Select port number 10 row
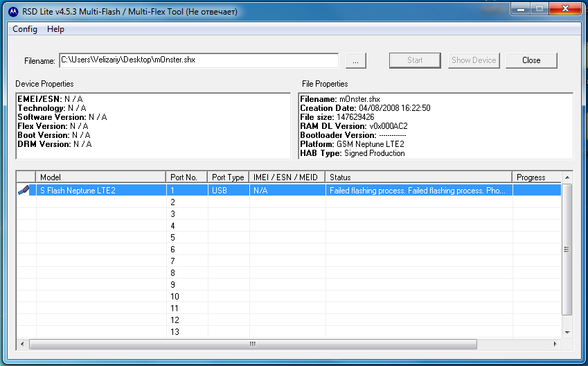Image resolution: width=588 pixels, height=366 pixels. [x=289, y=296]
